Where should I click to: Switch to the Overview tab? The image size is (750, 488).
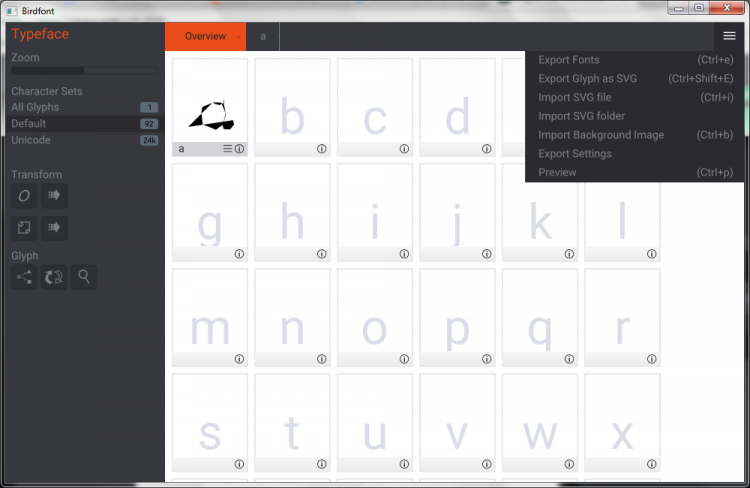(205, 36)
